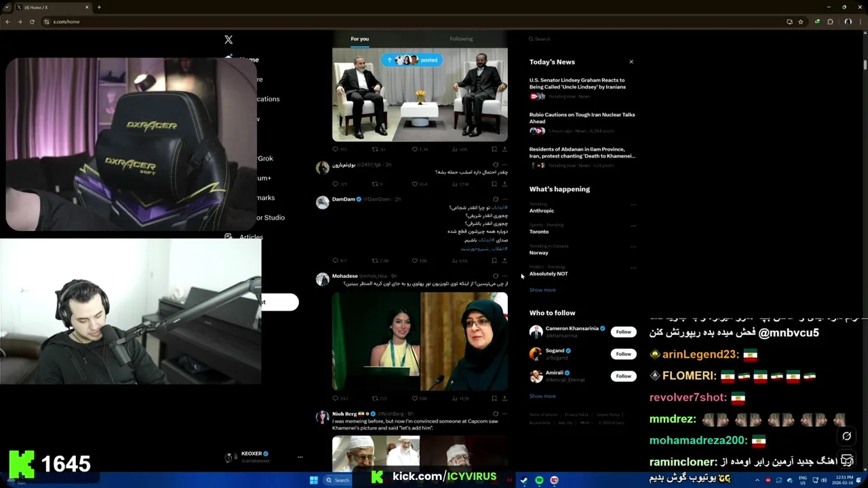Follow Cameron Khansarinia

point(623,332)
